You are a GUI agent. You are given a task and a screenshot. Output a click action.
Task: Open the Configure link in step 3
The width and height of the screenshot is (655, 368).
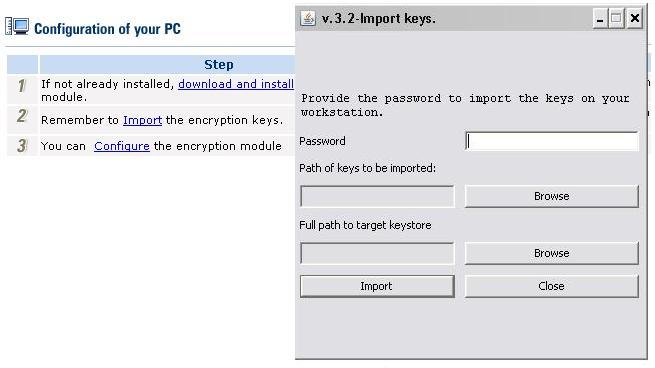122,146
